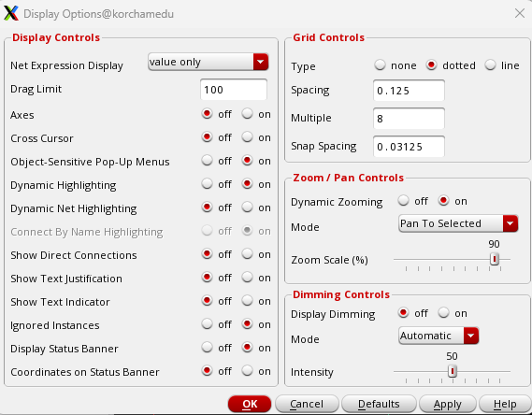Click the Cancel button
This screenshot has width=532, height=415.
coord(307,404)
